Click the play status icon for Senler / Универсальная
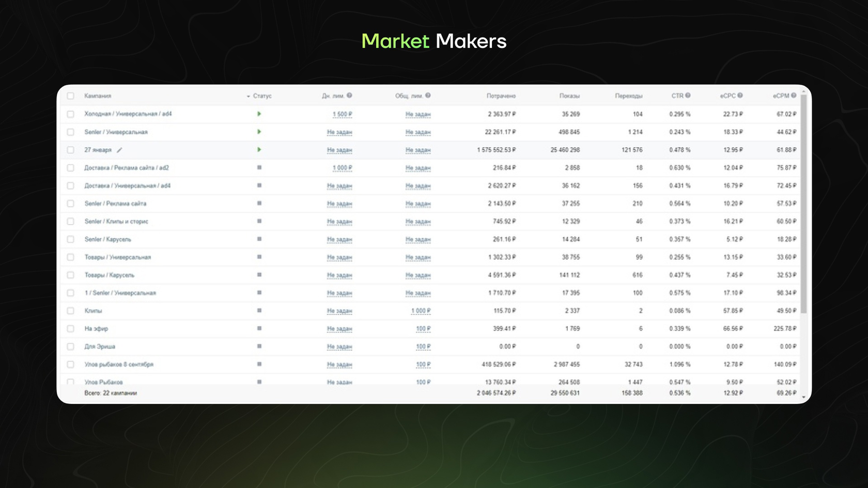 (259, 132)
